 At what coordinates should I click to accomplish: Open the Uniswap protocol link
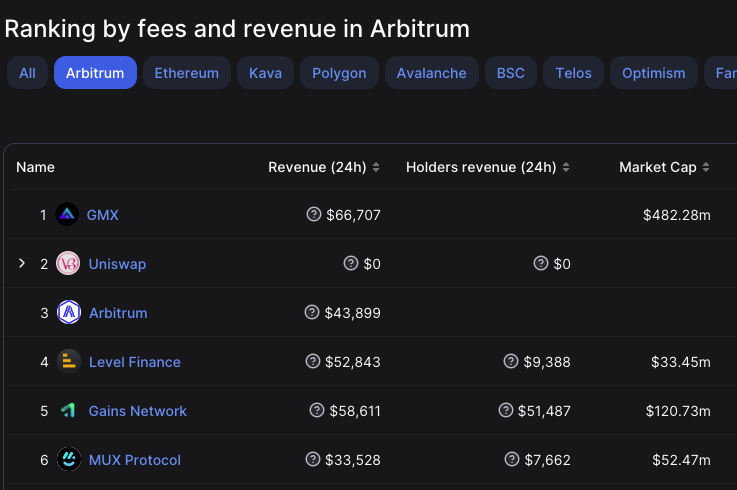click(x=118, y=264)
